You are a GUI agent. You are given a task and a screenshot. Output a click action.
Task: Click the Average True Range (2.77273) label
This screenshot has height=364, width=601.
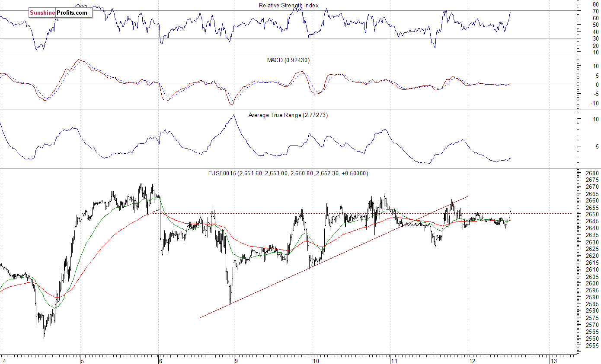point(288,115)
